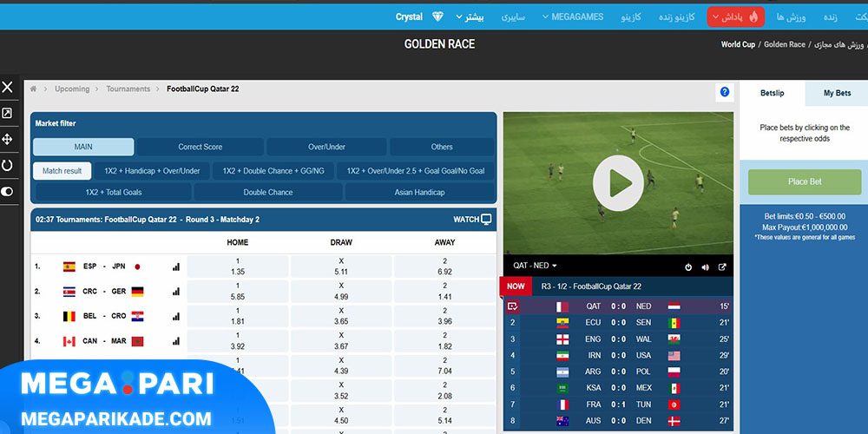Open game in new window icon in the sidebar

[7, 114]
